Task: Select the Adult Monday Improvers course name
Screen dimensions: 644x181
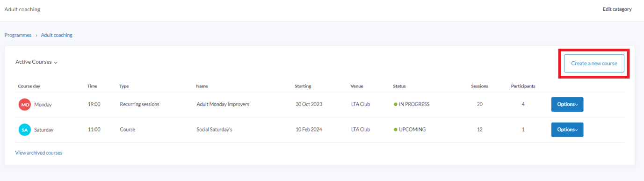Action: tap(223, 104)
